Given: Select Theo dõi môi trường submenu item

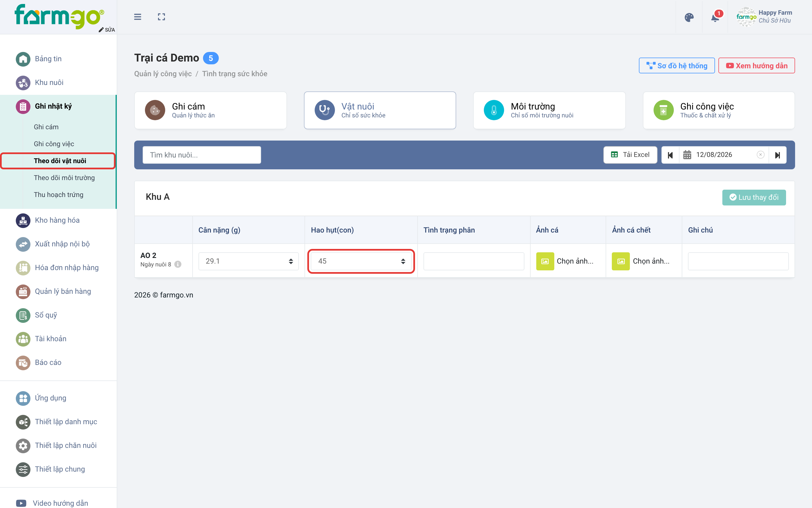Looking at the screenshot, I should pos(64,178).
